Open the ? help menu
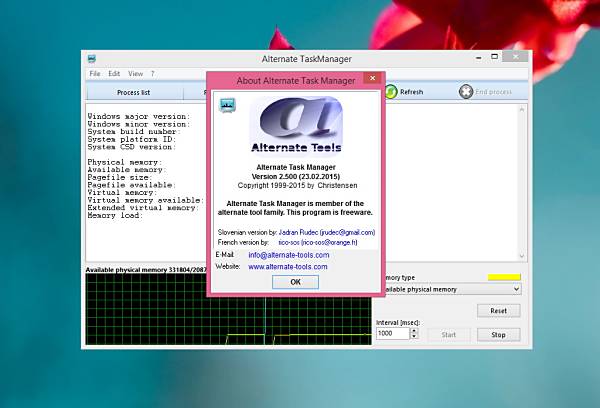Screen dimensions: 600x408 pyautogui.click(x=153, y=73)
